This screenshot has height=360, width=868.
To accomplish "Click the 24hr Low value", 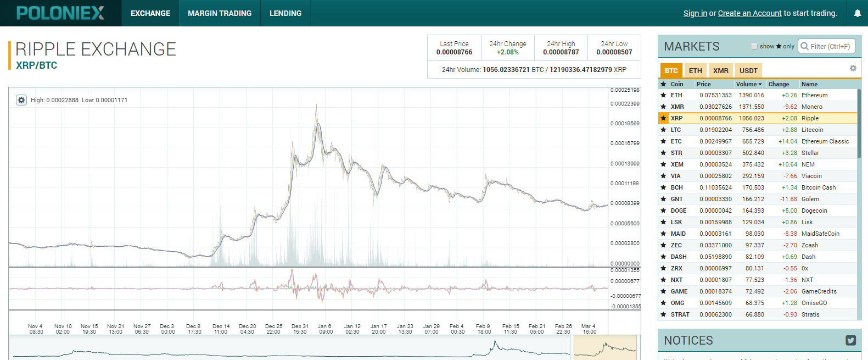I will pos(614,52).
